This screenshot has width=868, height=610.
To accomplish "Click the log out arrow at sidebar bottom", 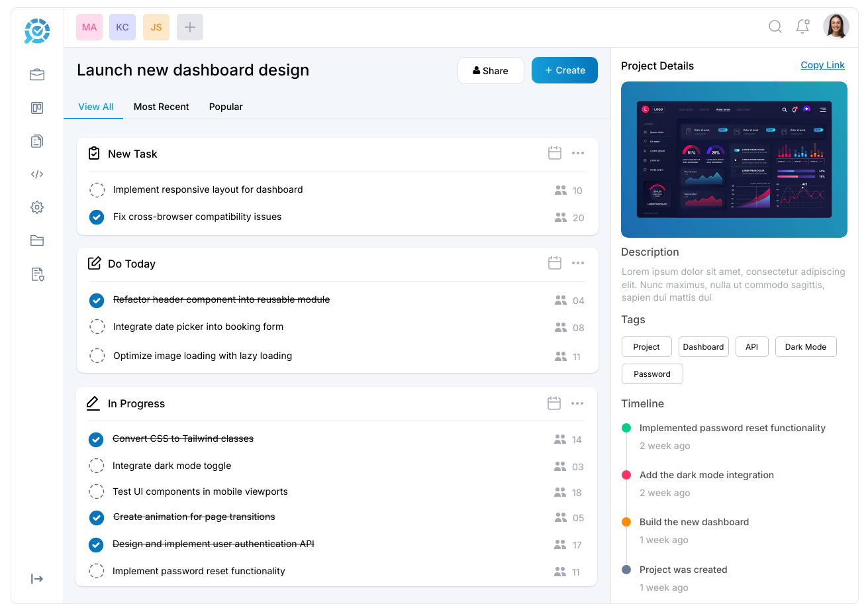I will [x=37, y=578].
